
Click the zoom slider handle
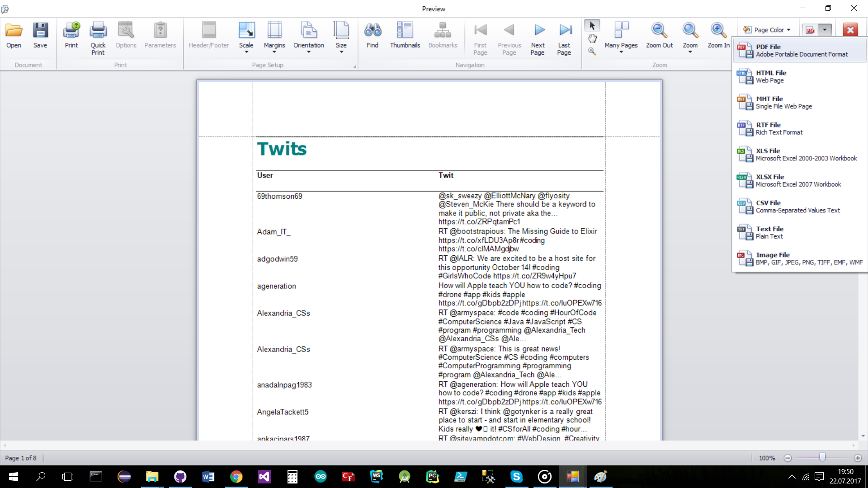coord(822,458)
